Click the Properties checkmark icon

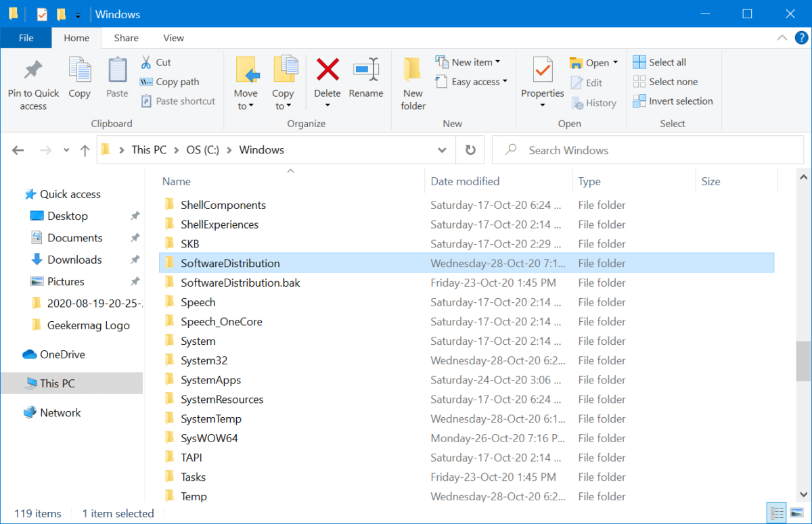pyautogui.click(x=542, y=70)
